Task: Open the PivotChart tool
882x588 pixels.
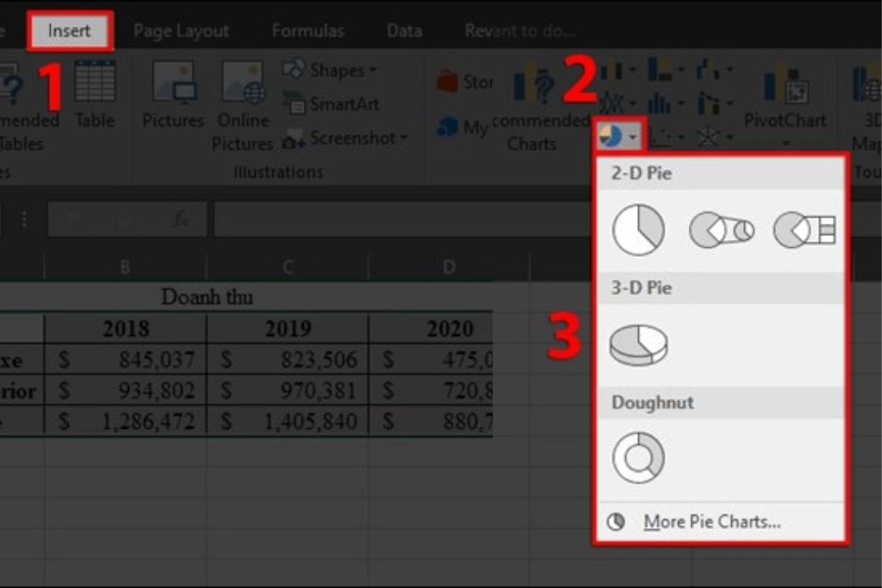Action: pyautogui.click(x=785, y=98)
